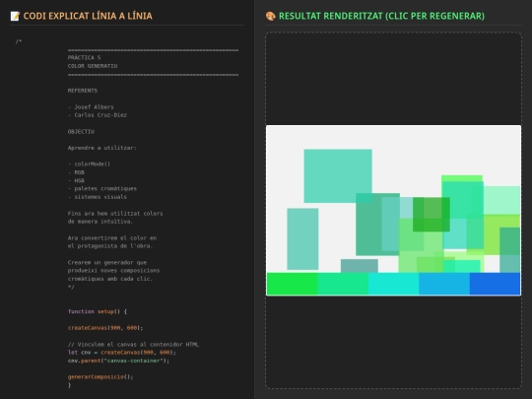Click the bright green palette swatch
This screenshot has width=532, height=399.
point(293,284)
